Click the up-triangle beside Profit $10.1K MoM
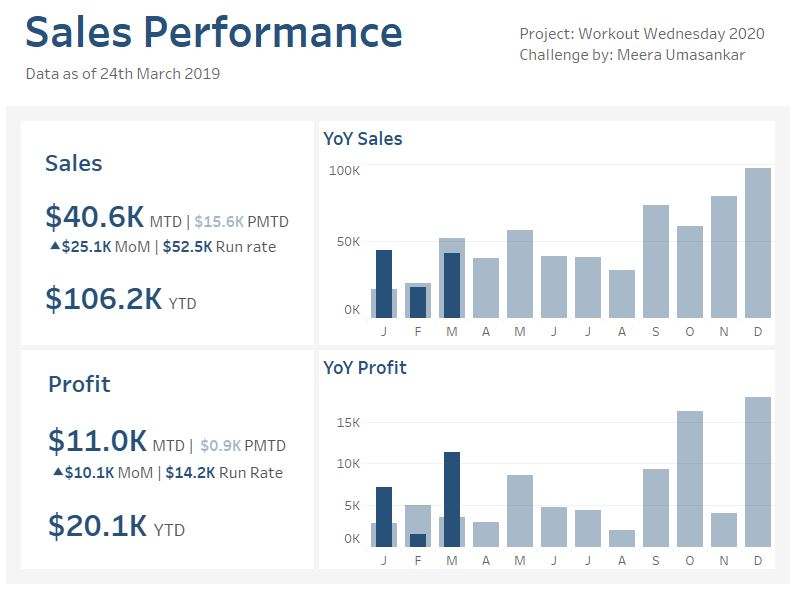The image size is (796, 589). pos(57,471)
